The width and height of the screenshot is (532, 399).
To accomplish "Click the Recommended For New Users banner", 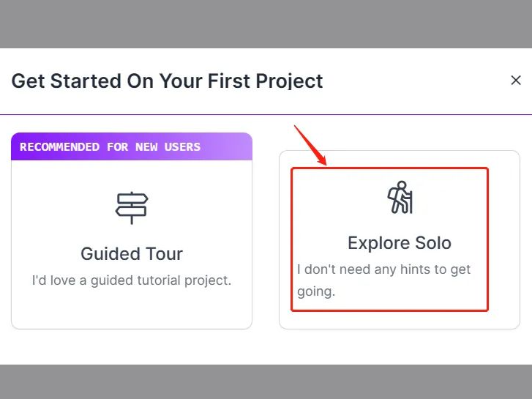I will tap(132, 146).
